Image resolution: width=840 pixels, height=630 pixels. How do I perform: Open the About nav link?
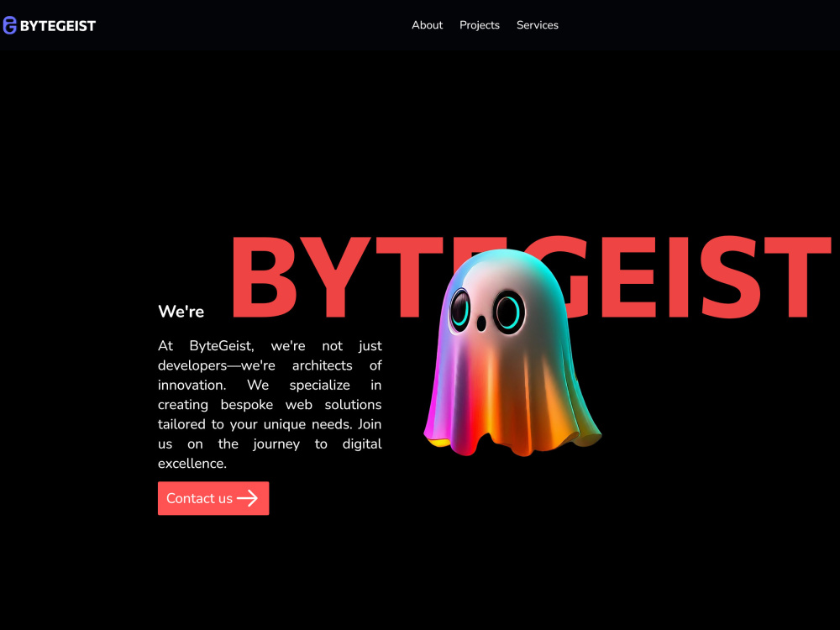coord(427,25)
